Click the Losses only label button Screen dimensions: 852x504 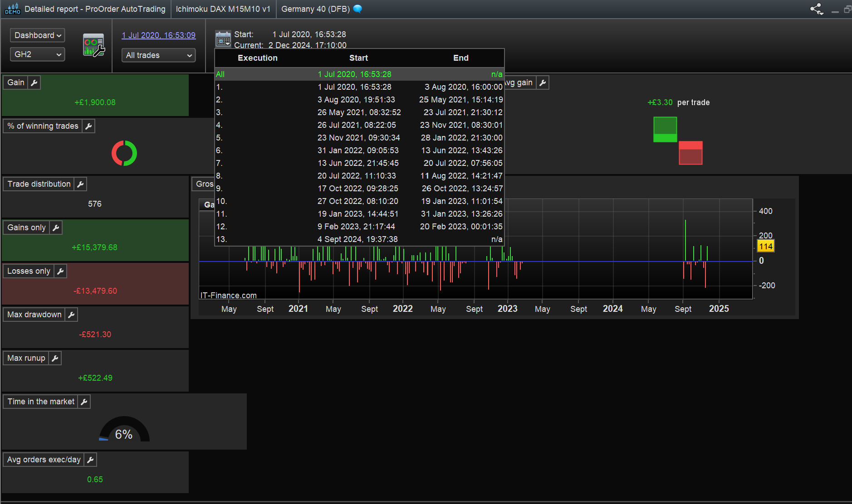[x=29, y=271]
